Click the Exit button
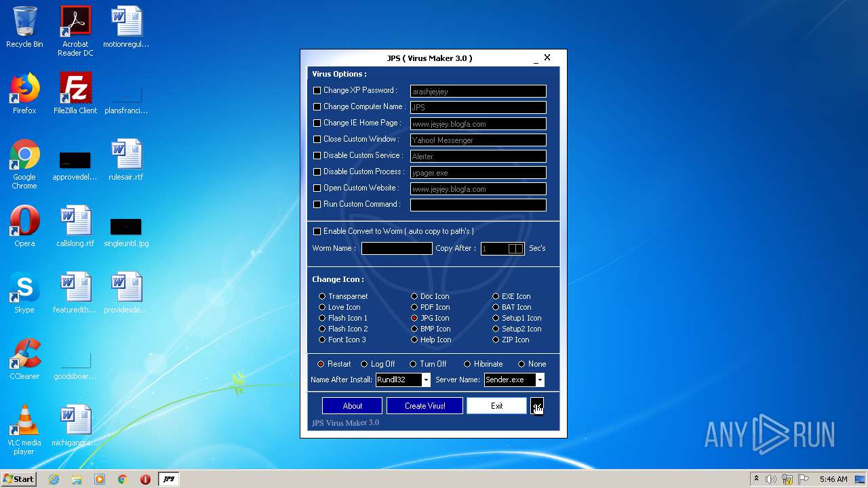Viewport: 868px width, 488px height. click(496, 406)
